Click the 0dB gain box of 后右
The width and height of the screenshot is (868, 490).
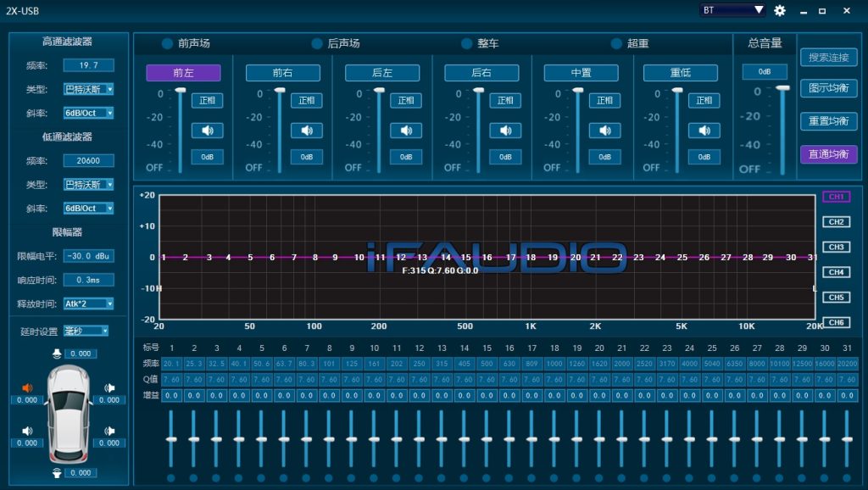pos(505,157)
